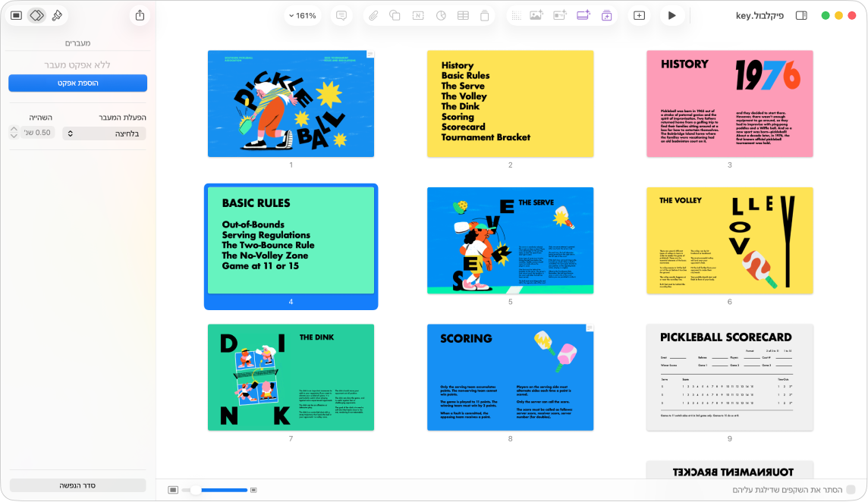Toggle the hide skipped slides checkbox
This screenshot has width=868, height=502.
tap(851, 490)
